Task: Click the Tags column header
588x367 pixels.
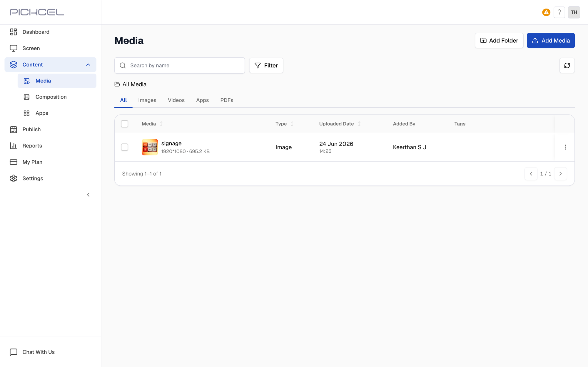Action: (460, 124)
